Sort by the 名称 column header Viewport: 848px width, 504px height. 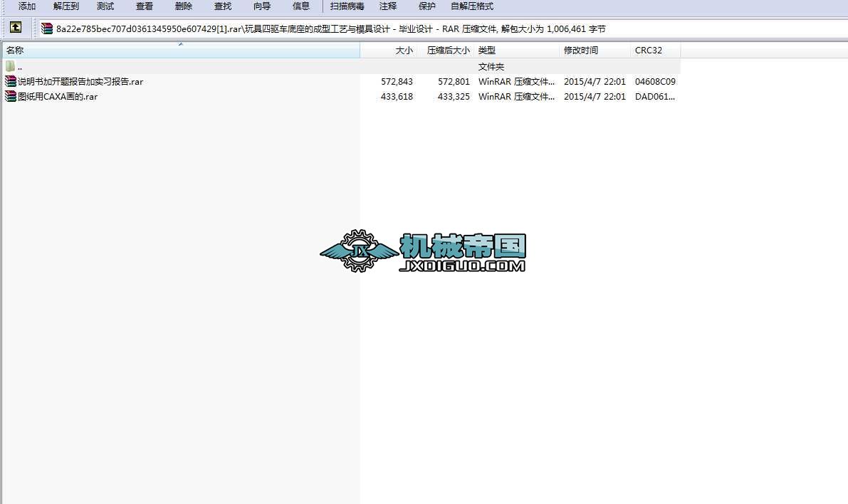pos(181,51)
